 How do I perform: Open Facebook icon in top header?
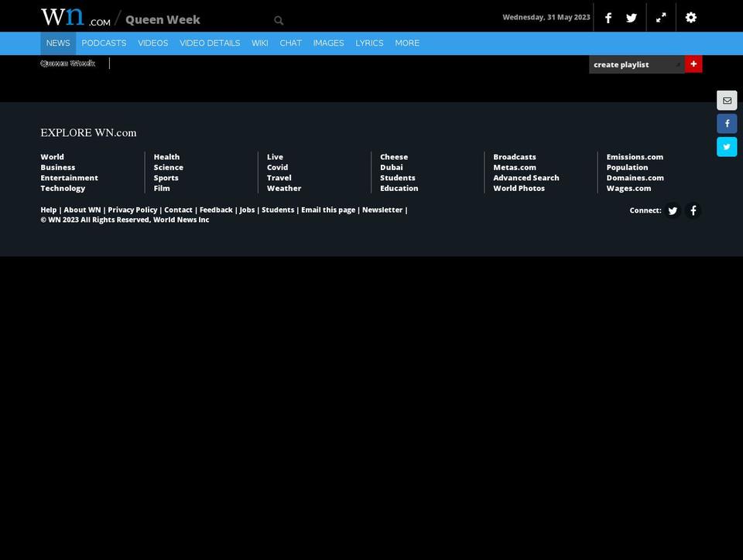point(608,18)
